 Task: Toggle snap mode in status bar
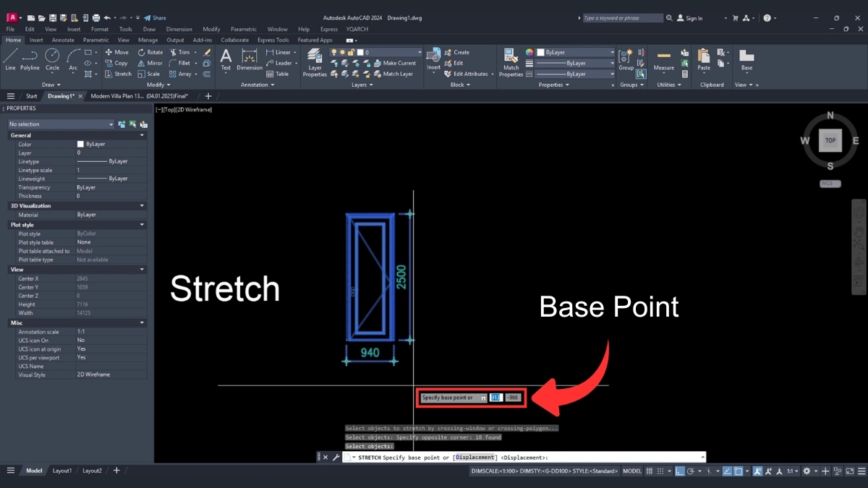tap(660, 471)
